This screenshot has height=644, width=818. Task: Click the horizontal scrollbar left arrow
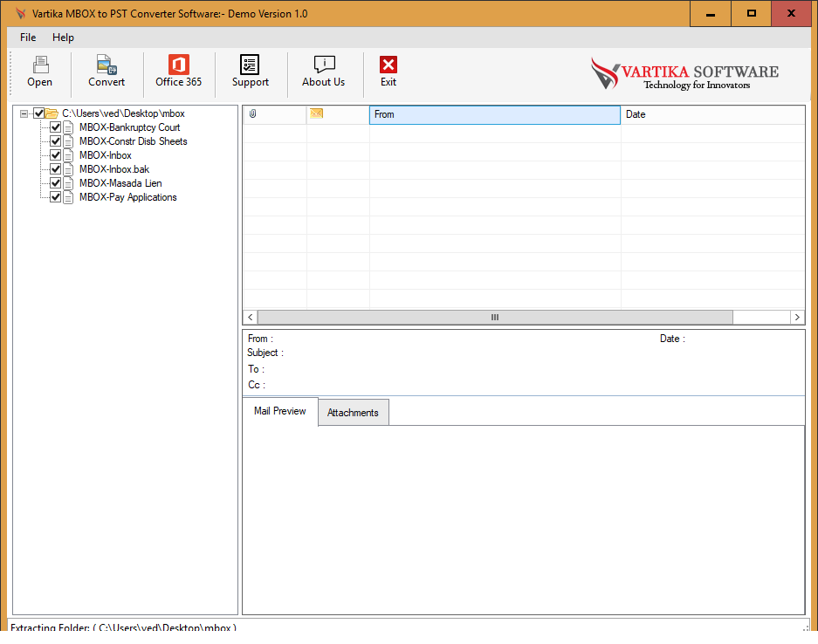(251, 317)
